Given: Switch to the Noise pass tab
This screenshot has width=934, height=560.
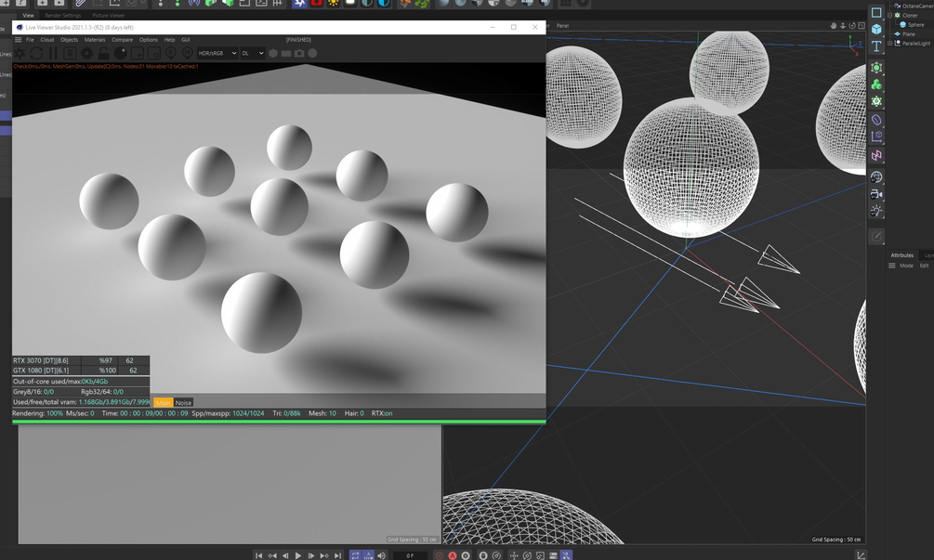Looking at the screenshot, I should [183, 403].
